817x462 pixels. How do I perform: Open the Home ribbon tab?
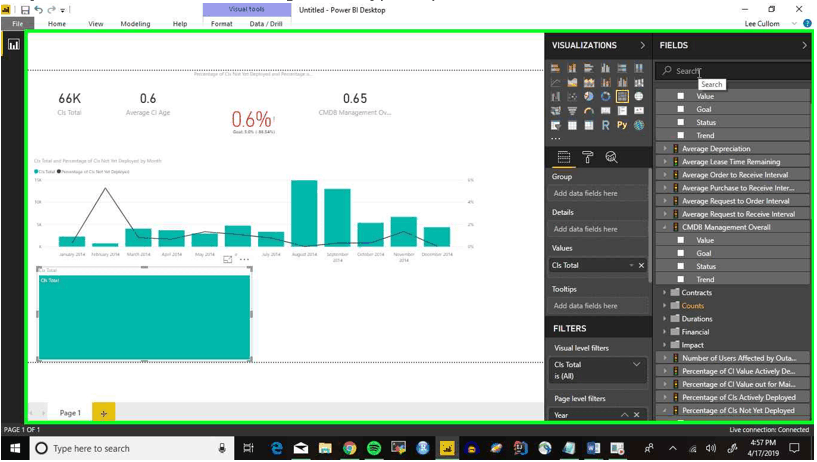point(57,24)
